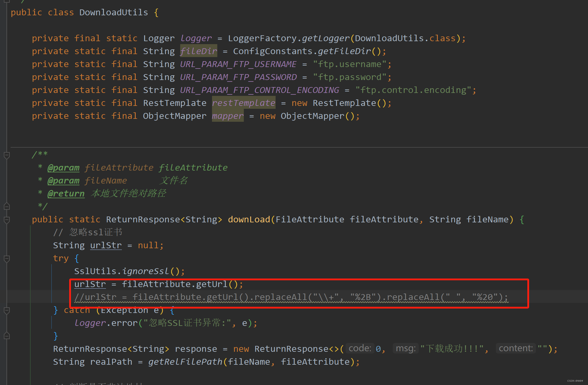Click the fold end marker after Javadoc
The image size is (588, 385).
pyautogui.click(x=7, y=206)
